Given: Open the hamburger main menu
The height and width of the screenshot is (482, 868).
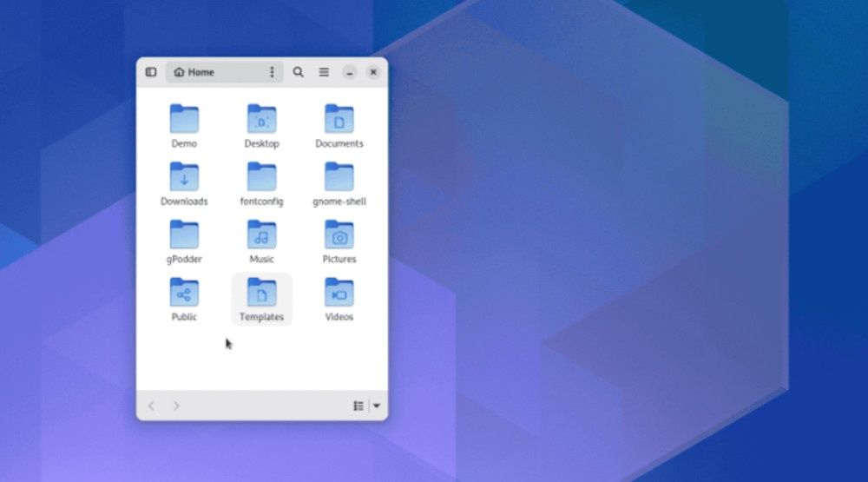Looking at the screenshot, I should tap(324, 72).
